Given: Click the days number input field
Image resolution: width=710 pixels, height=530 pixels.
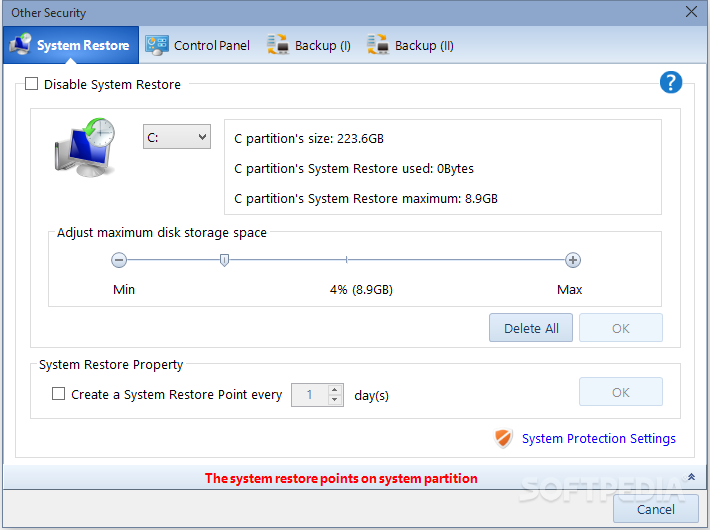Looking at the screenshot, I should pyautogui.click(x=310, y=395).
